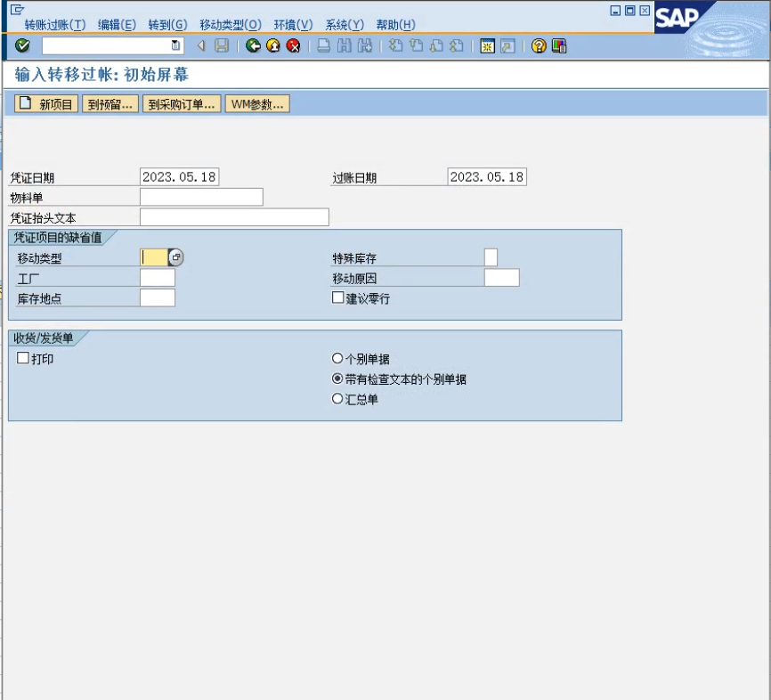Open the 转到(G) menu

click(x=167, y=24)
